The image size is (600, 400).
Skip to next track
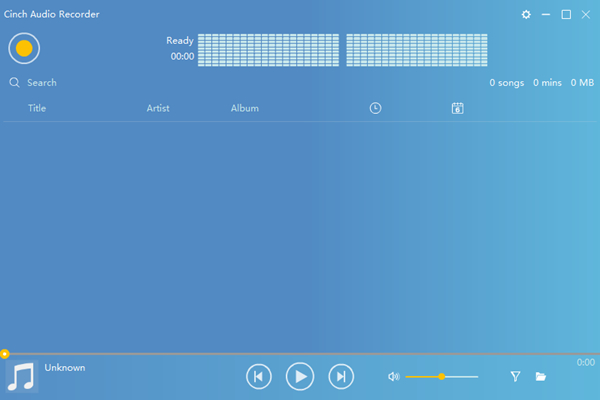click(x=341, y=376)
